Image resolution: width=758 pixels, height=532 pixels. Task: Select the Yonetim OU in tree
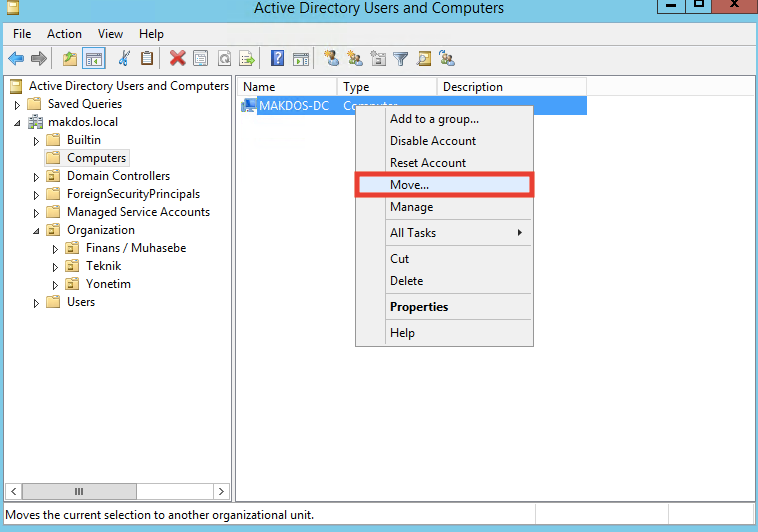(108, 284)
